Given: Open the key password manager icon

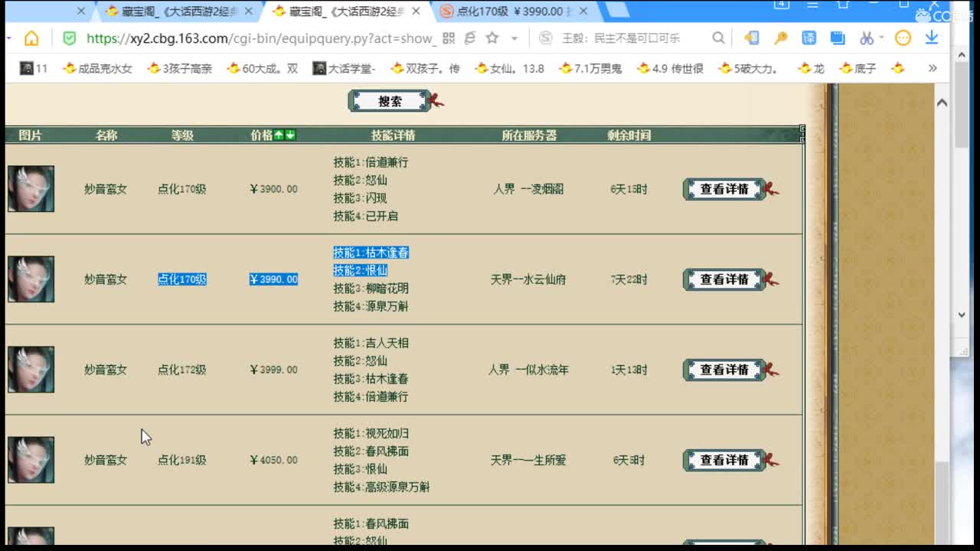Looking at the screenshot, I should point(780,38).
